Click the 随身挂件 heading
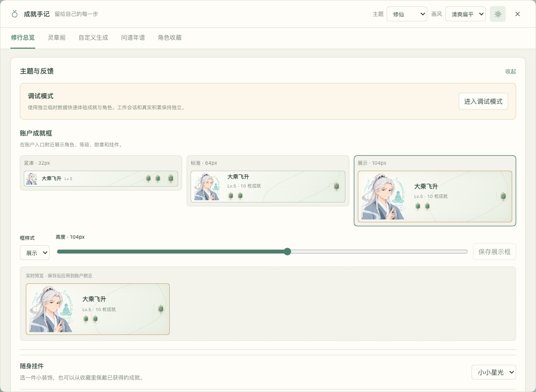This screenshot has height=392, width=536. point(32,366)
